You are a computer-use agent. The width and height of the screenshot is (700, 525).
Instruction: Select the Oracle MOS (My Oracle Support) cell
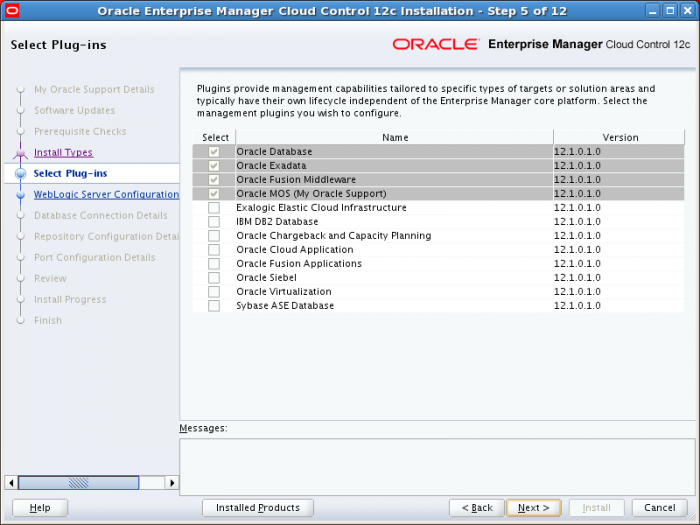click(x=394, y=194)
